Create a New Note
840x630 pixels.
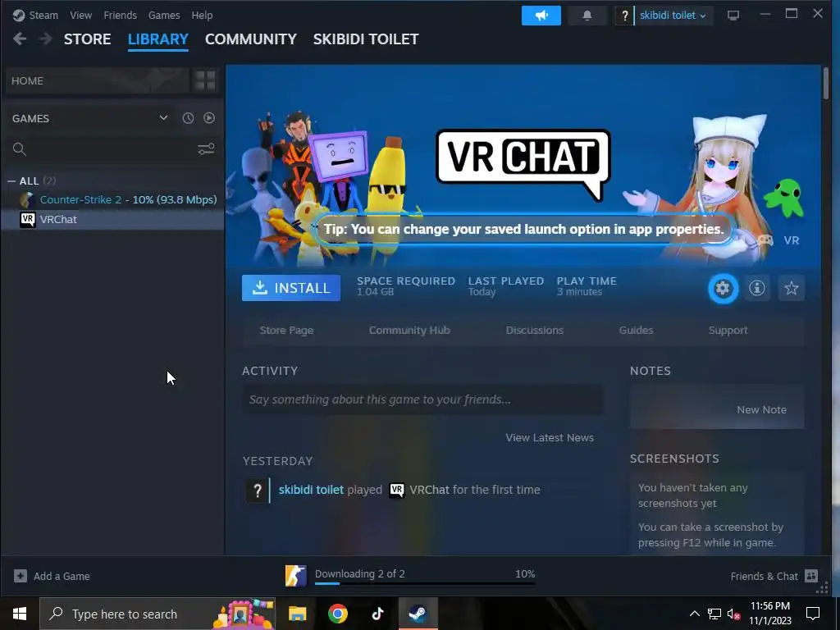pos(762,410)
